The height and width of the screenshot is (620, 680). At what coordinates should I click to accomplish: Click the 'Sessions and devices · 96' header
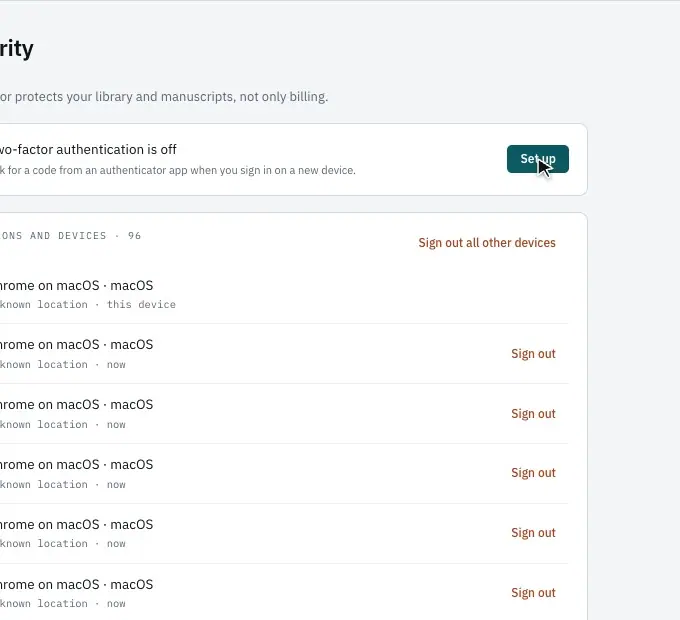coord(71,236)
